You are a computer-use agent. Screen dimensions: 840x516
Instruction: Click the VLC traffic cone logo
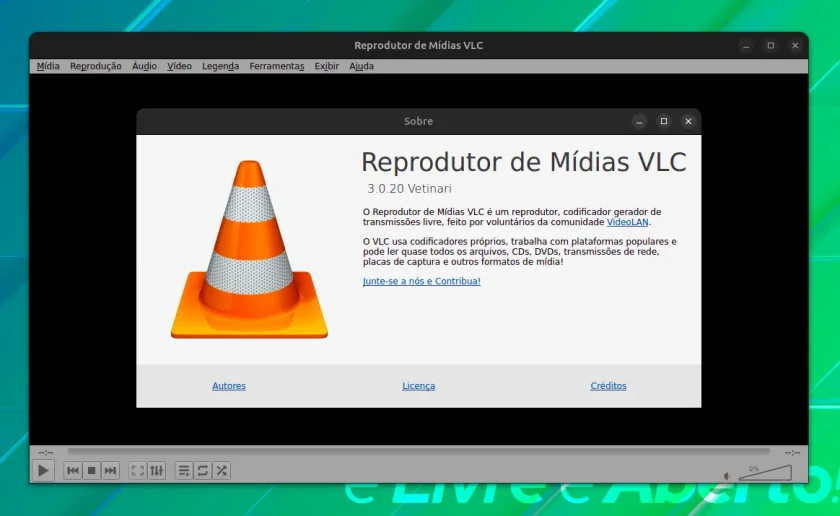coord(249,249)
